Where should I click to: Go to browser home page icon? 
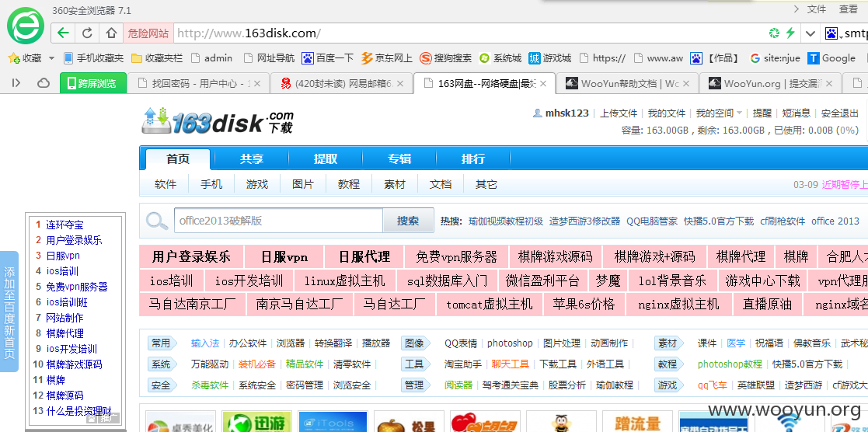click(111, 33)
